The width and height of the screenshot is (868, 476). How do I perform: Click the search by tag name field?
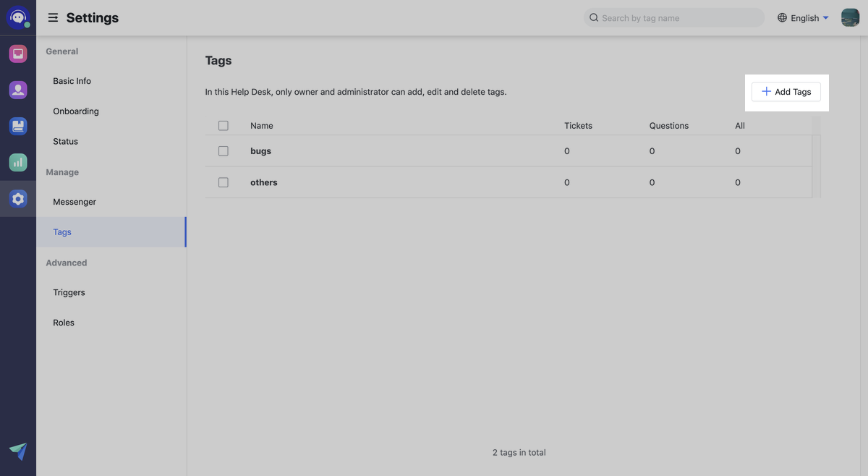[673, 17]
